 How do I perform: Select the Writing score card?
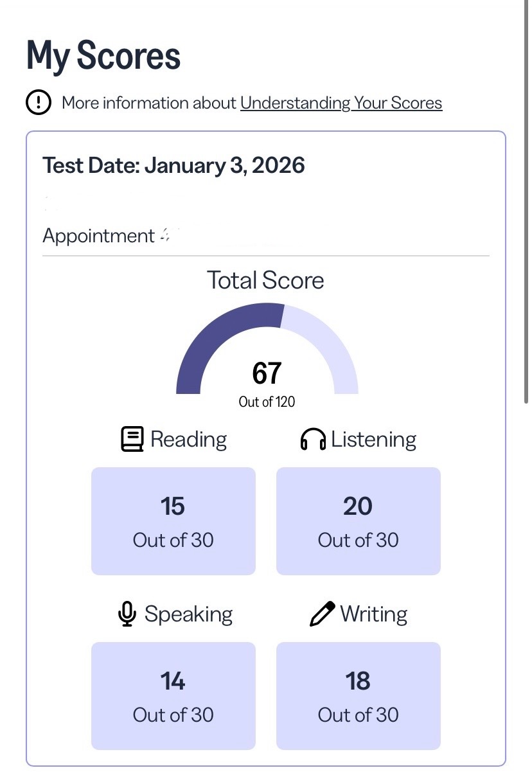pos(359,695)
